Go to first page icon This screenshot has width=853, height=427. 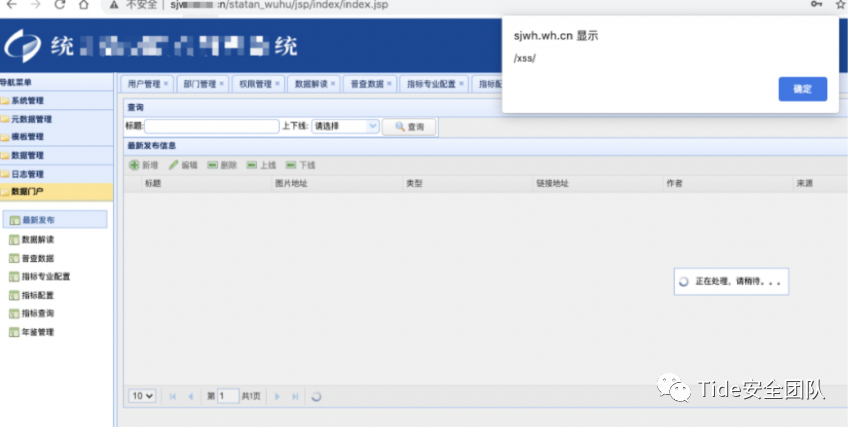pos(172,397)
